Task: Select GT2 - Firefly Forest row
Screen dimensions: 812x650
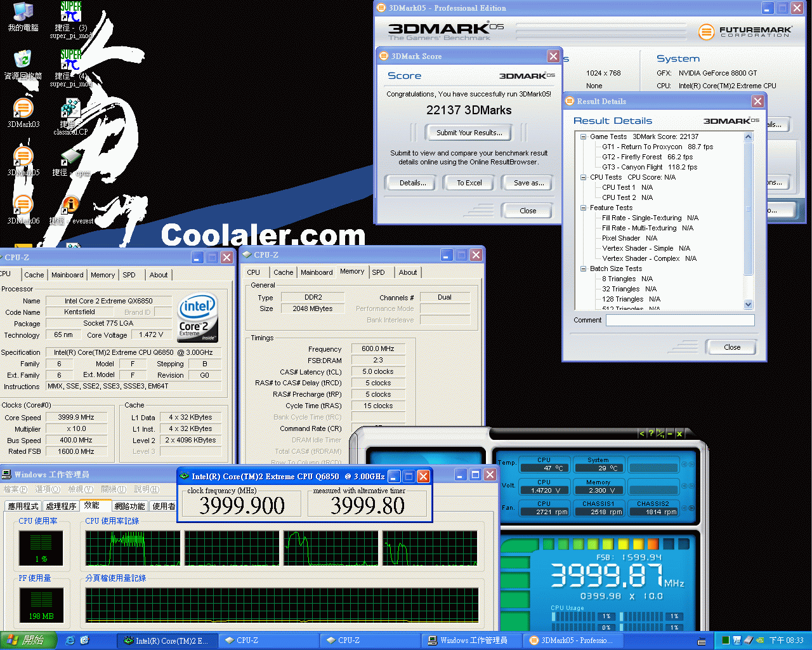Action: pyautogui.click(x=647, y=157)
